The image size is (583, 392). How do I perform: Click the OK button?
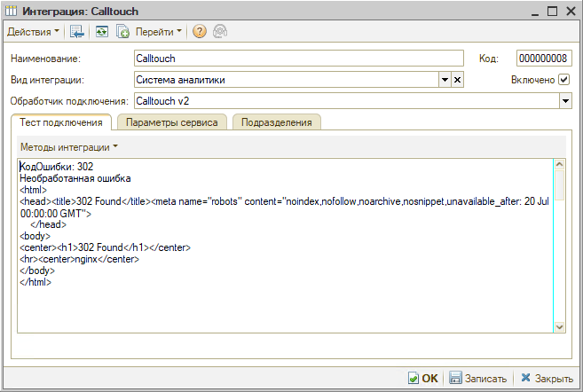[423, 378]
